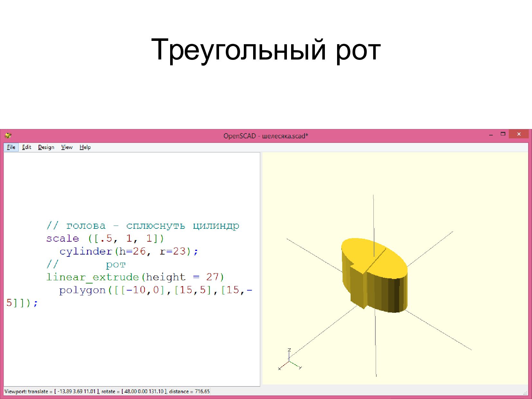This screenshot has width=532, height=399.
Task: Click the '5]]);' line ending the code
Action: [22, 303]
